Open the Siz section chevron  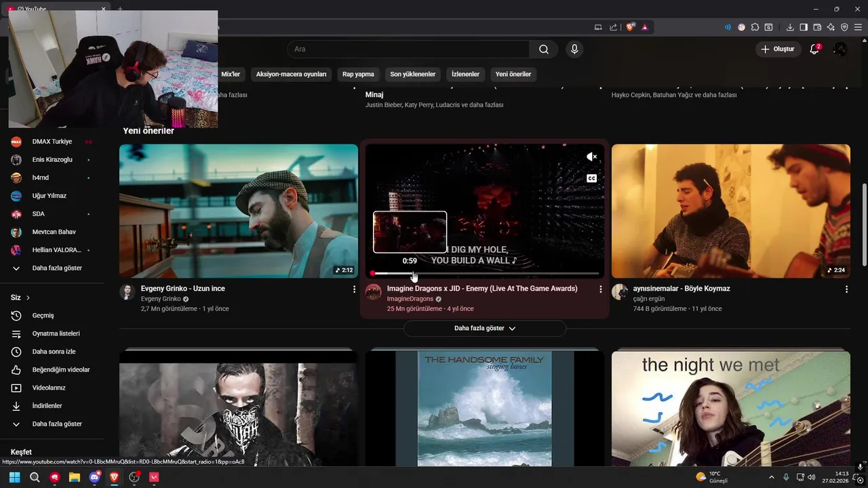[28, 298]
